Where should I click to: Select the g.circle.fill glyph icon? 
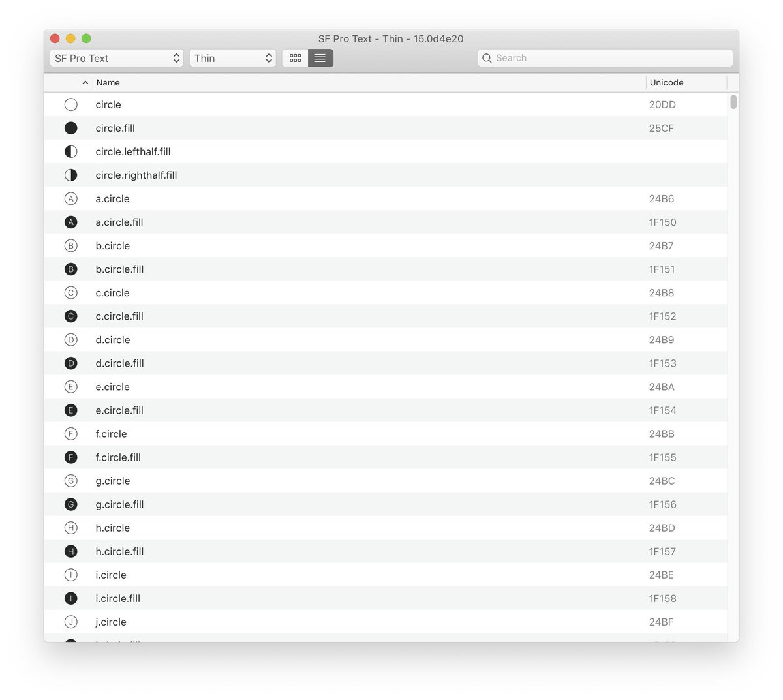[71, 504]
